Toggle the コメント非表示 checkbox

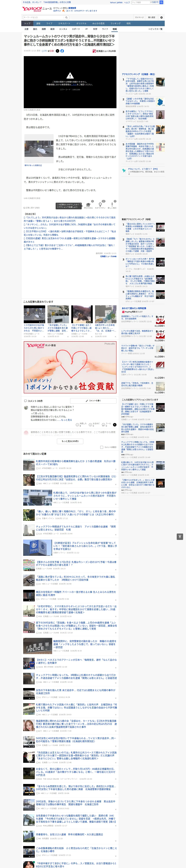(102, 447)
